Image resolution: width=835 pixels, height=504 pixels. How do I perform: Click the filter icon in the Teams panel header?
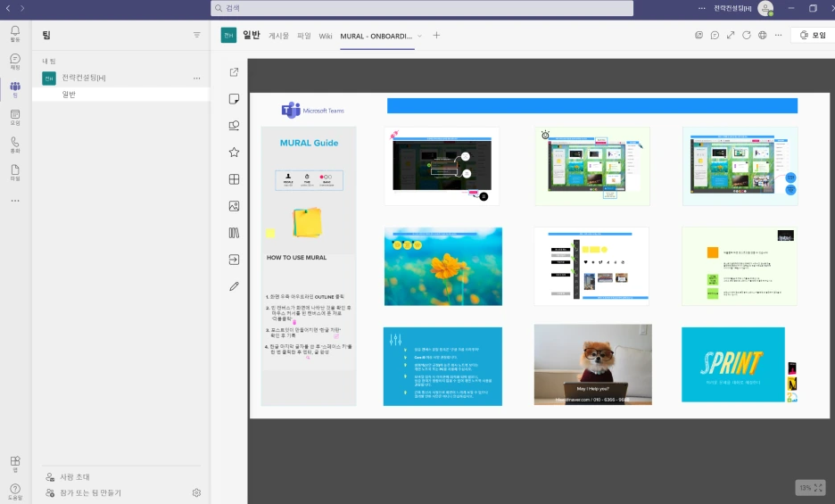(x=196, y=35)
